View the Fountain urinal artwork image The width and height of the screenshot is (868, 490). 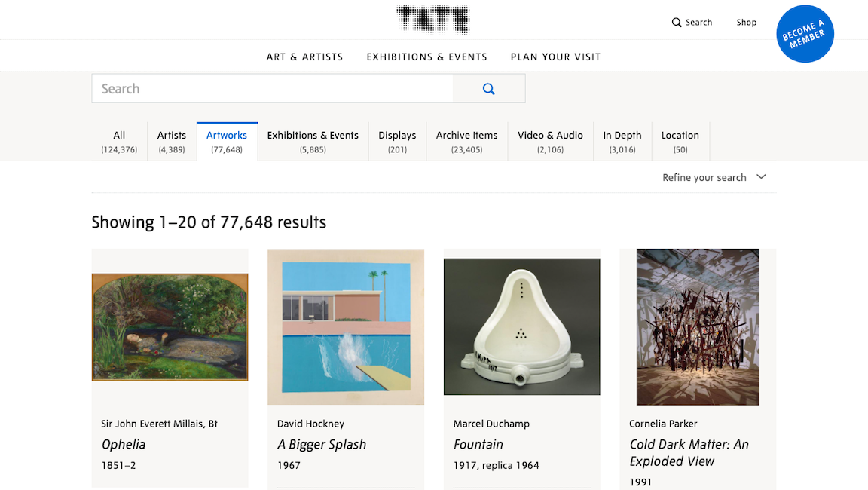[521, 327]
